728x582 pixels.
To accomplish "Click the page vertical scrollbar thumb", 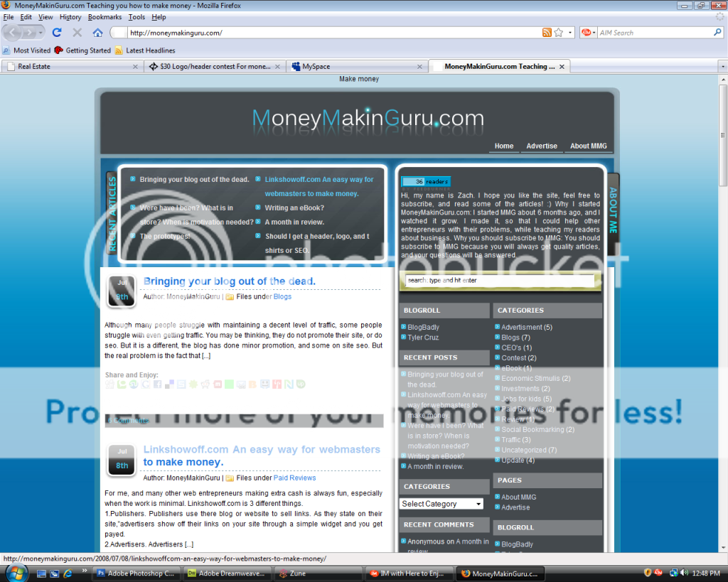I will (x=723, y=136).
